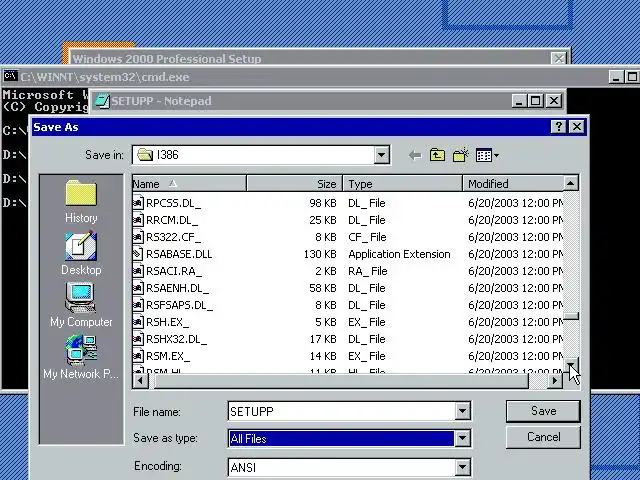The width and height of the screenshot is (640, 480).
Task: Click the scroll down arrow
Action: pyautogui.click(x=571, y=364)
